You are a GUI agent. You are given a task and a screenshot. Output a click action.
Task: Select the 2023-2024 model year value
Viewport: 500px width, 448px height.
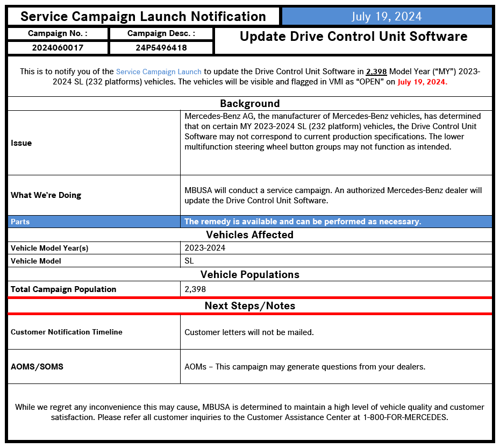pyautogui.click(x=205, y=248)
